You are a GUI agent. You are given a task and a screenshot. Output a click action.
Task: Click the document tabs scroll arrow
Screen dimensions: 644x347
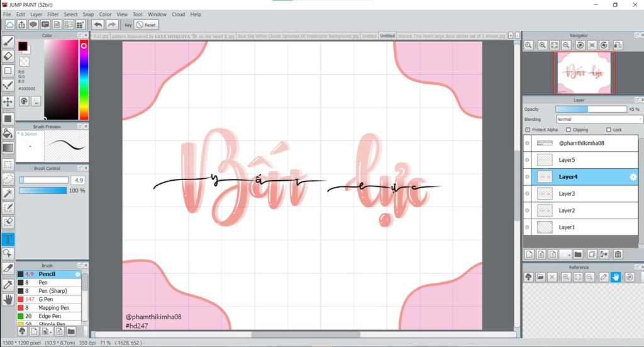coord(511,36)
